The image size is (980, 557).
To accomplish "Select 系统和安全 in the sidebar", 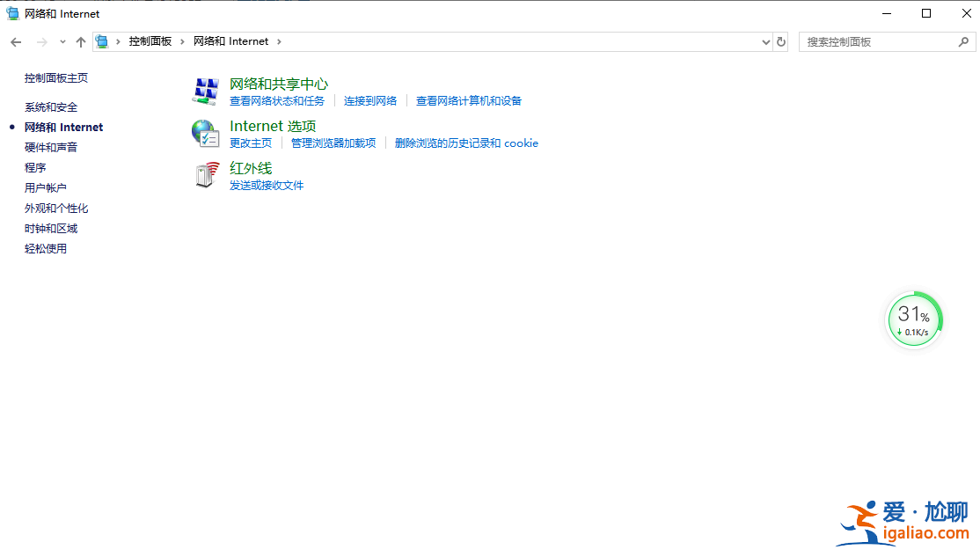I will click(51, 106).
